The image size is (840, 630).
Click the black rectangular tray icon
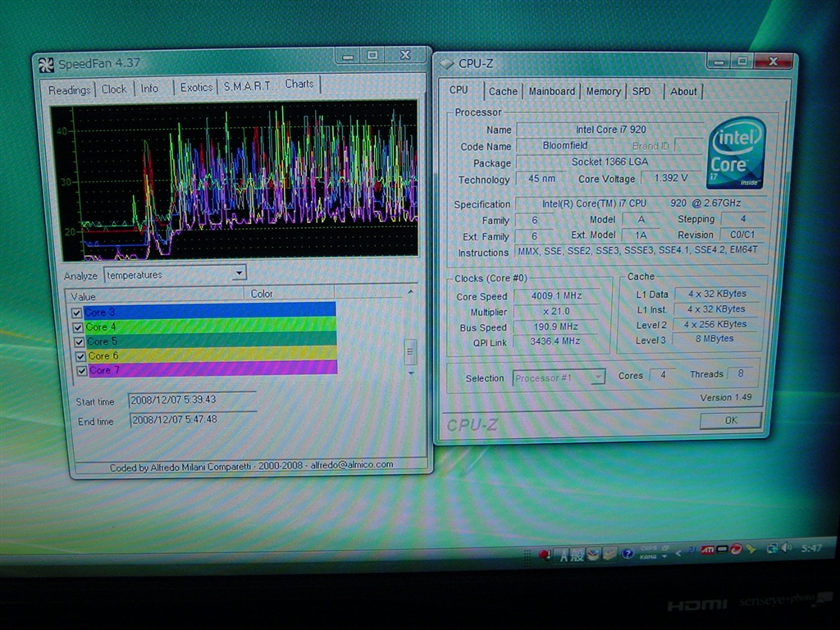[x=722, y=549]
